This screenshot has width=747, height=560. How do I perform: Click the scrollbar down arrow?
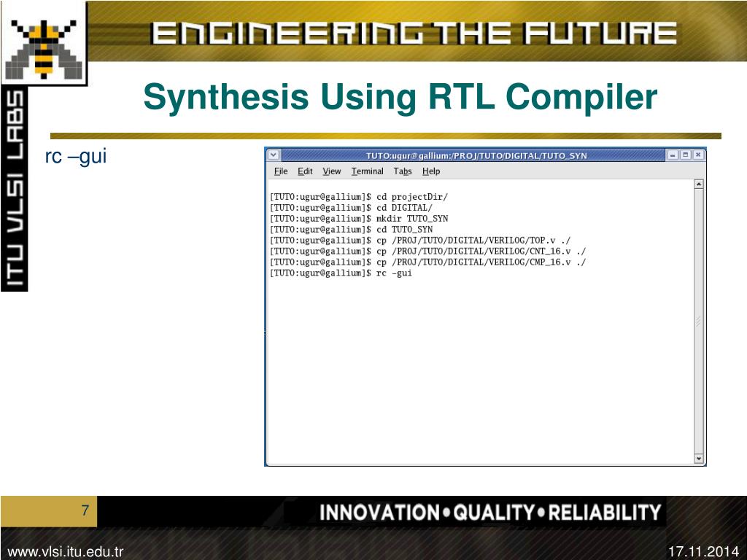coord(698,459)
